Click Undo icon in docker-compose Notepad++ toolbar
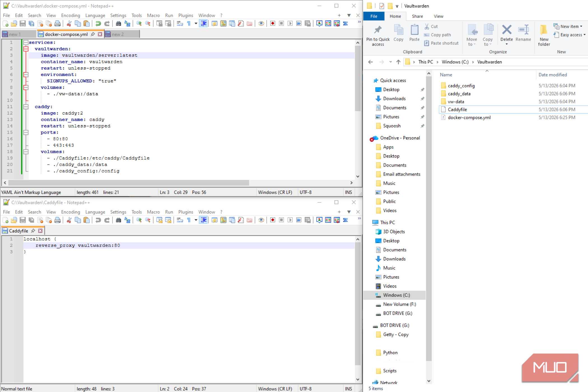 (98, 24)
